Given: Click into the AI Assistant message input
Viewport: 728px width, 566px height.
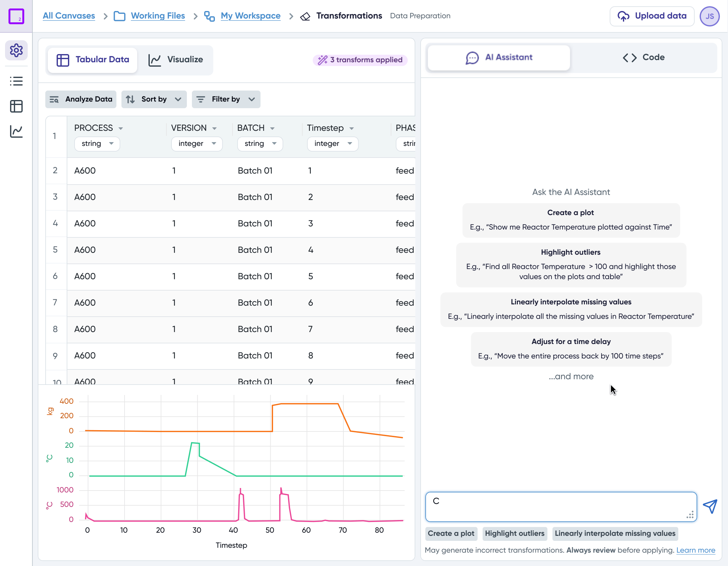Looking at the screenshot, I should coord(560,506).
